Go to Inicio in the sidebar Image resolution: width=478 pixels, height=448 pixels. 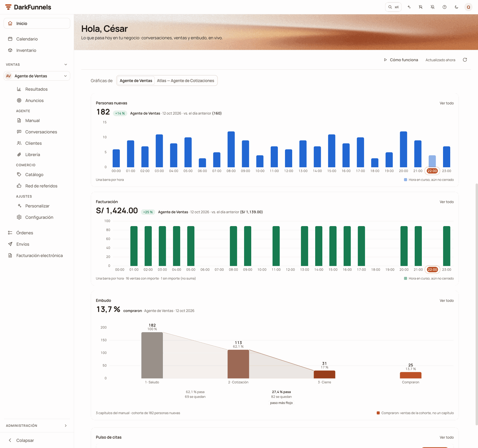coord(37,23)
